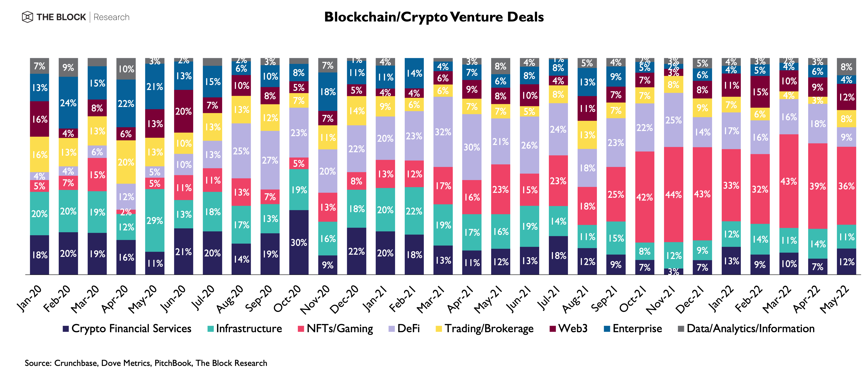Click The Block cube logo icon
This screenshot has width=868, height=373.
click(x=27, y=17)
